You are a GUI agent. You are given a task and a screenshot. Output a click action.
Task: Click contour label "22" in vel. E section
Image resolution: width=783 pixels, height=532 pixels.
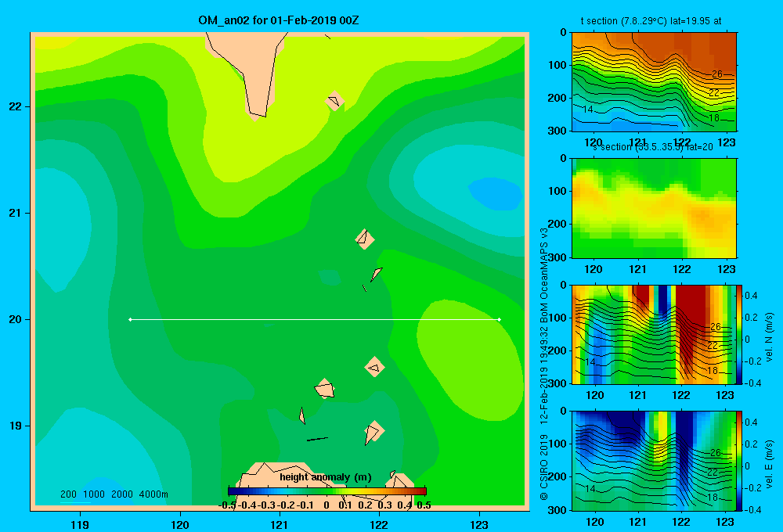[x=713, y=472]
